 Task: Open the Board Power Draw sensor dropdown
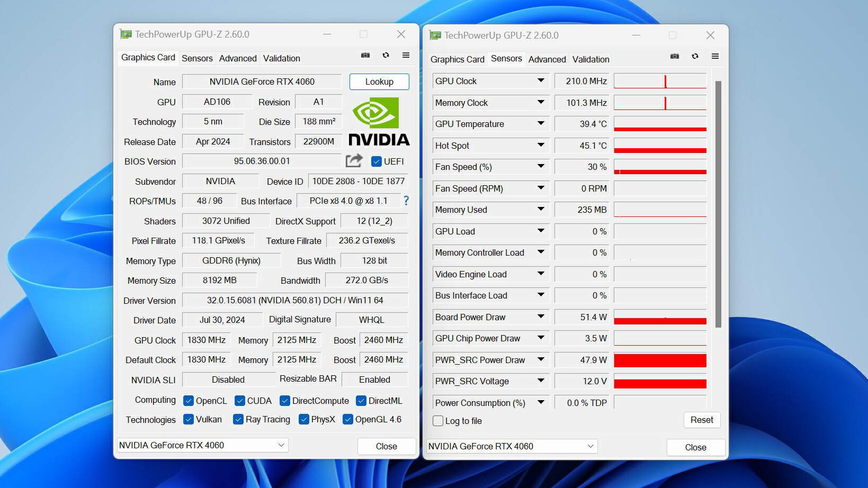(541, 317)
